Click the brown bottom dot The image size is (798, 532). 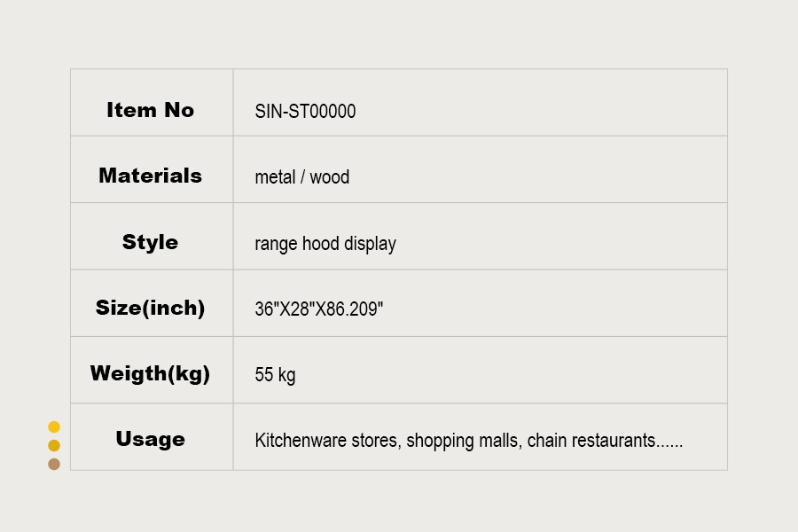coord(54,464)
